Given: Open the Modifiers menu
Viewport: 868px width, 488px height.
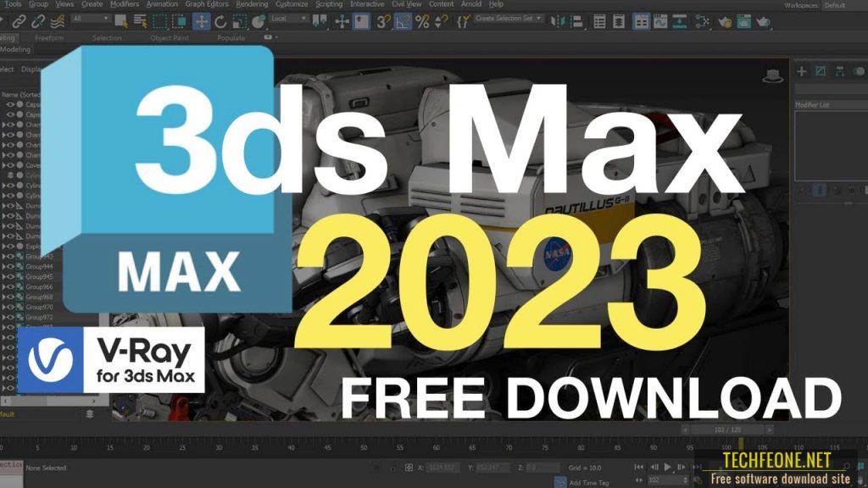Looking at the screenshot, I should (125, 4).
